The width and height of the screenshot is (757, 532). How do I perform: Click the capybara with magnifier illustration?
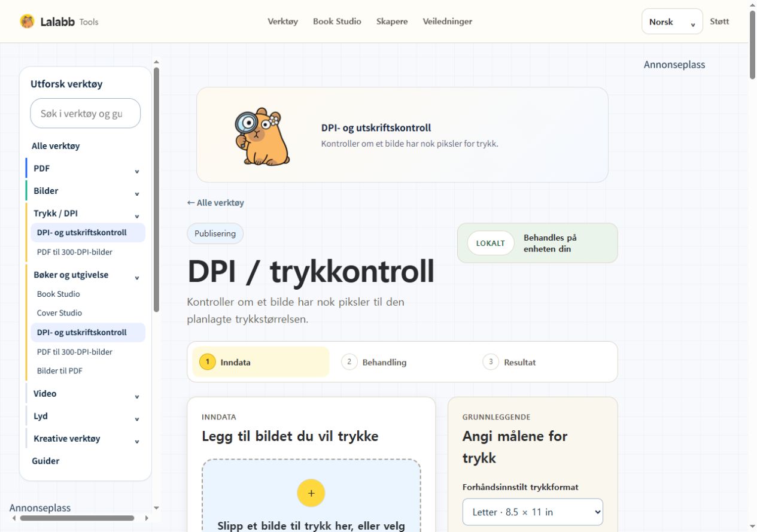coord(261,136)
